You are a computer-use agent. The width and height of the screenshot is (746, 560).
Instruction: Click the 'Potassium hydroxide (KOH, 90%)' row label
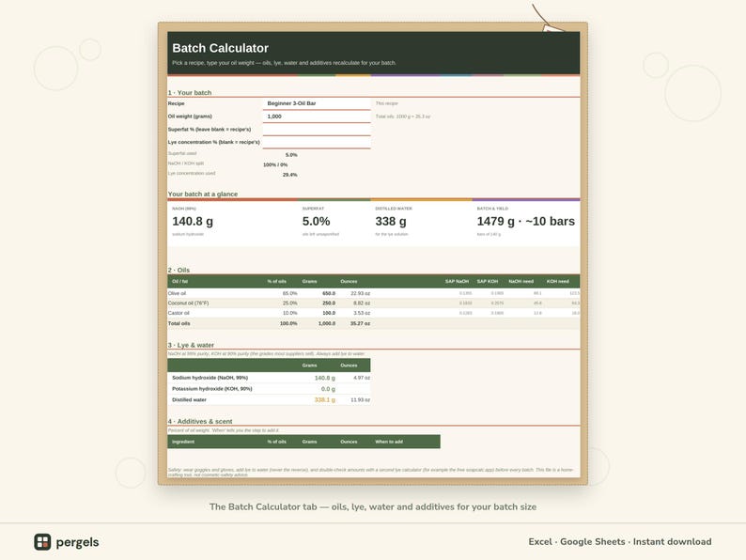point(211,389)
